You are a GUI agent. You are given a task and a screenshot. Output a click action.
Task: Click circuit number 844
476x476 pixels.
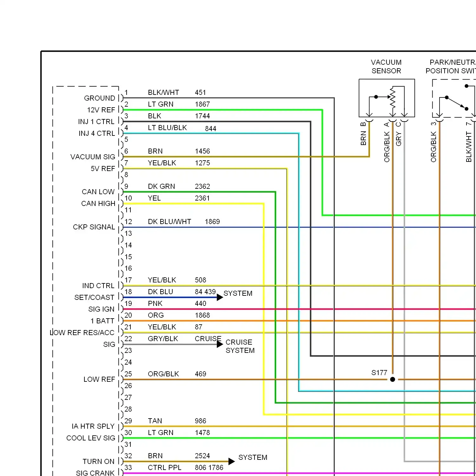(x=211, y=129)
